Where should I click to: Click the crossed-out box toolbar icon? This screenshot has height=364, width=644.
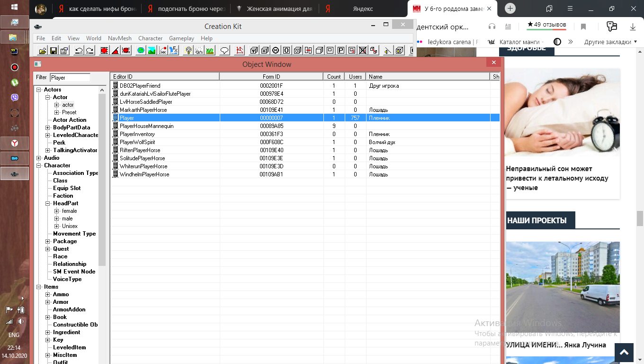point(363,50)
